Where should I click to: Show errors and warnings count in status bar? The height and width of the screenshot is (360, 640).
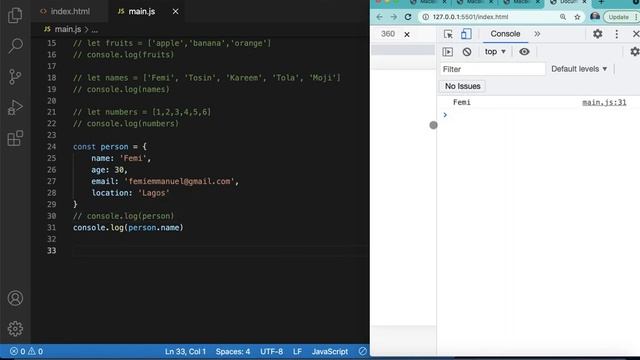(26, 351)
